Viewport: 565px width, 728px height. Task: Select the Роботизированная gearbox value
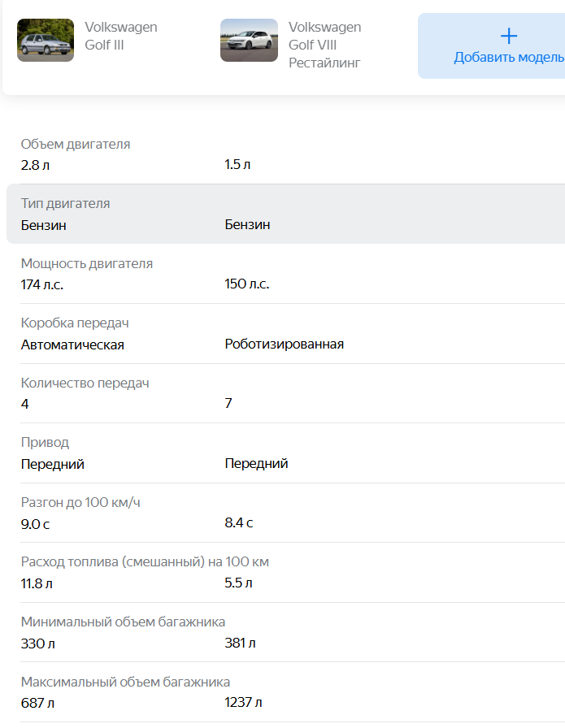point(285,344)
